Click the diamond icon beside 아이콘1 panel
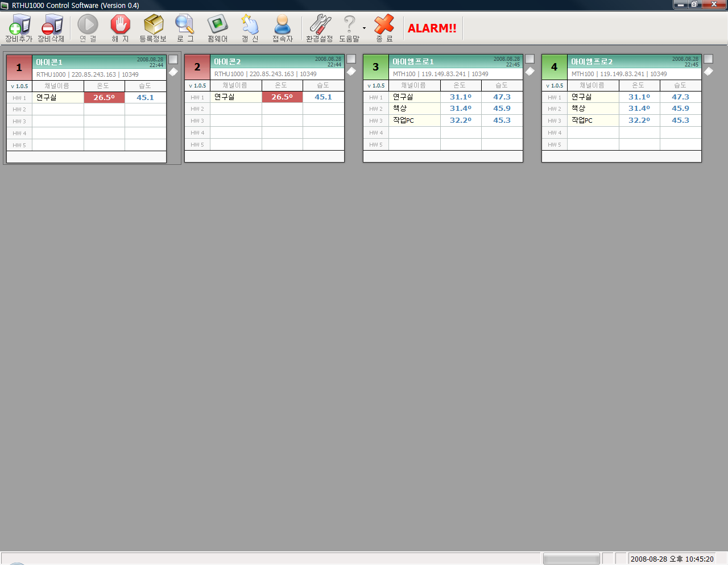Screen dimensions: 728x565 tap(173, 72)
